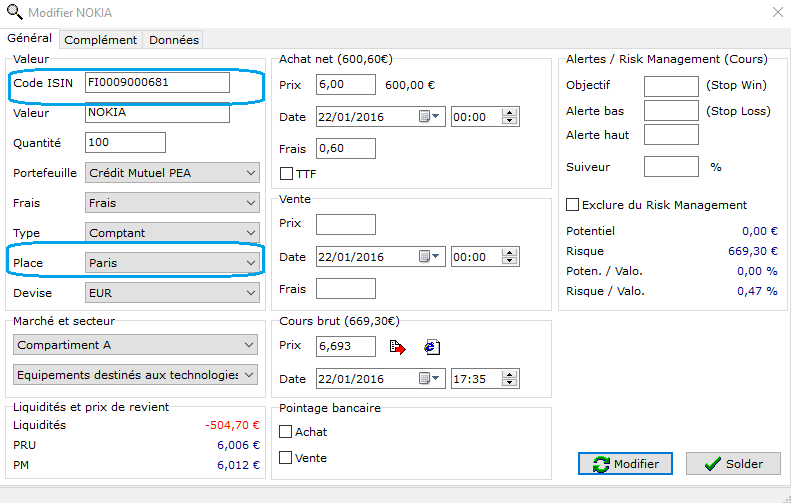Click the Liquidités value -504,70 €

coord(233,425)
